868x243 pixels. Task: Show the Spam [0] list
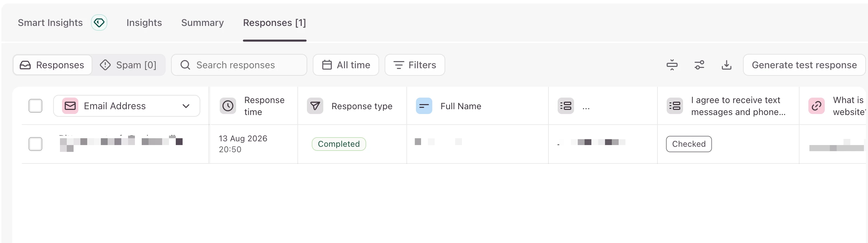[128, 65]
